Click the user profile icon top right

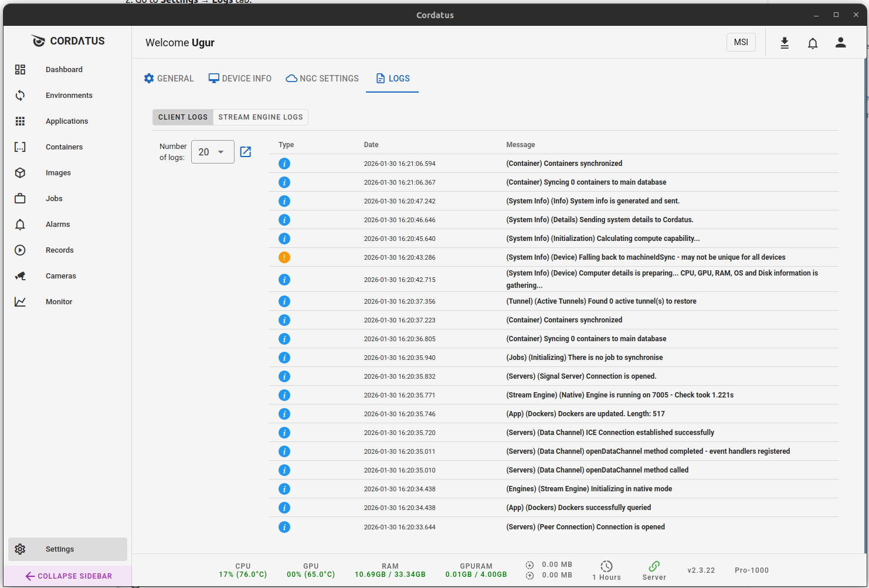coord(841,42)
